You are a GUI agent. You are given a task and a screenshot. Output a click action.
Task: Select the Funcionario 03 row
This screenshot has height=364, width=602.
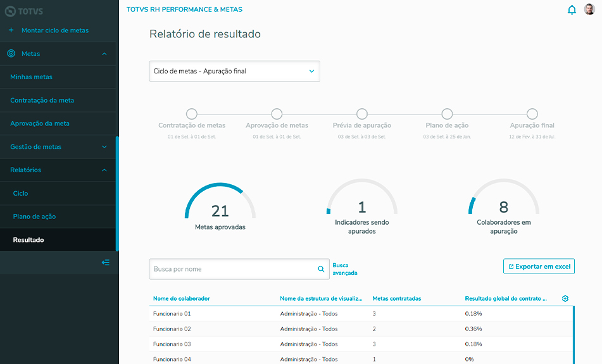pos(361,344)
